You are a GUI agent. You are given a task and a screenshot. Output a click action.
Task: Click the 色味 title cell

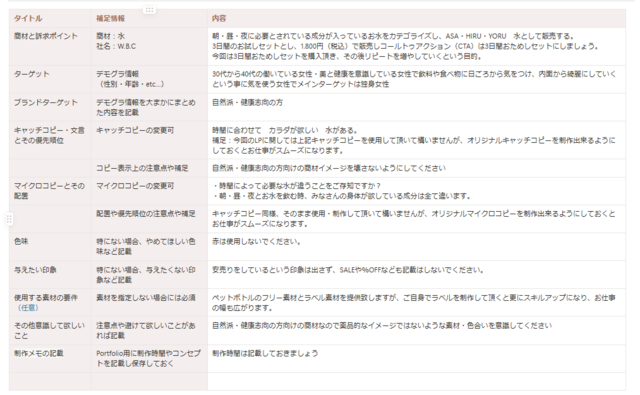click(x=50, y=247)
